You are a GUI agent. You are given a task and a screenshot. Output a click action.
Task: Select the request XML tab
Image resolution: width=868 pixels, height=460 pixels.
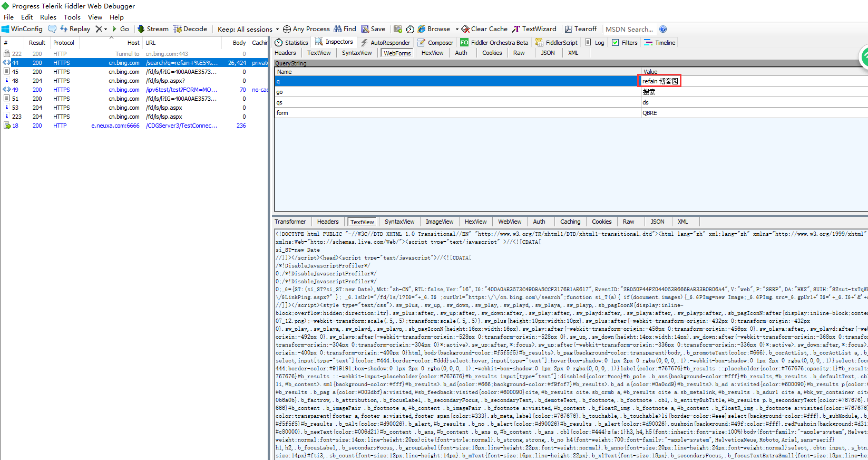[573, 53]
